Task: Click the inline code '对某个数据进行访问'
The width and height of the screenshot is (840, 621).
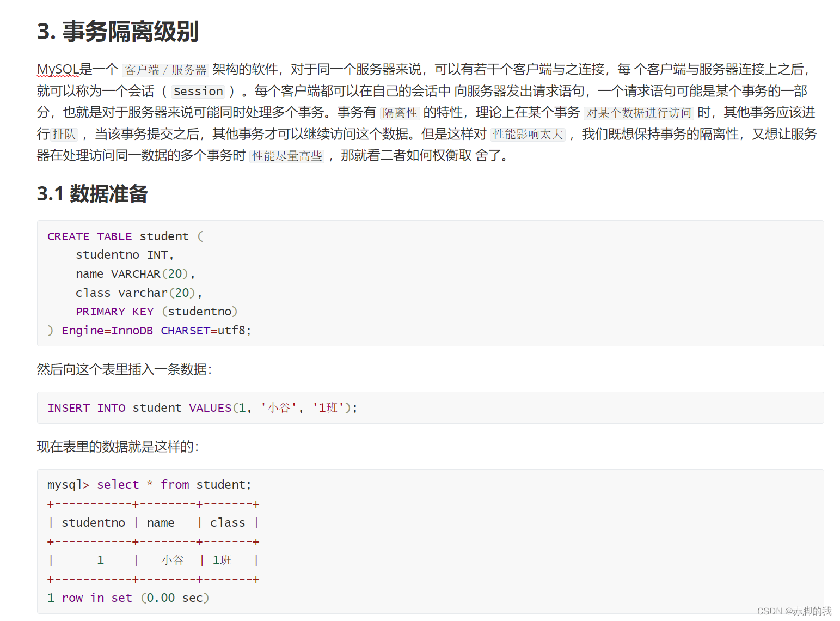Action: coord(639,113)
